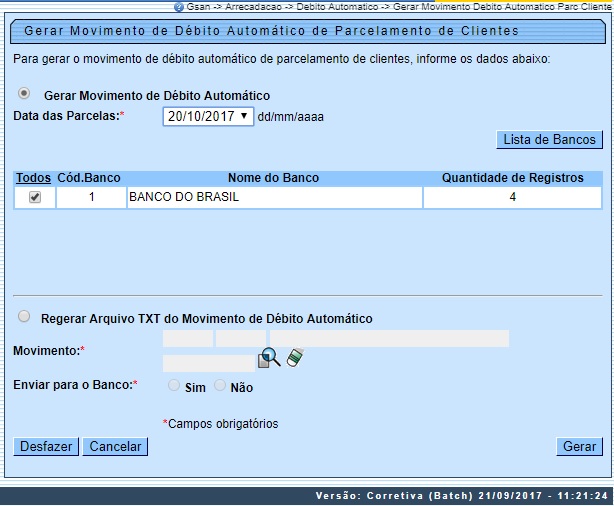Click the globe icon before the Gsan breadcrumb

coord(178,6)
